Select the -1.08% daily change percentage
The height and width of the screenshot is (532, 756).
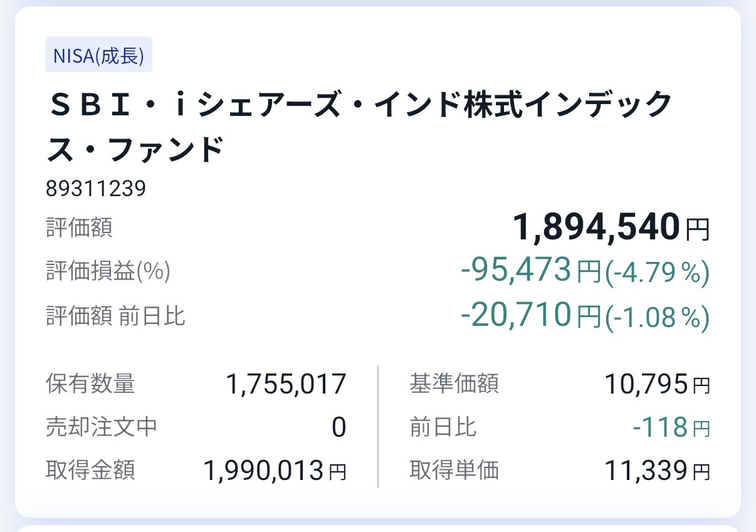click(x=657, y=317)
